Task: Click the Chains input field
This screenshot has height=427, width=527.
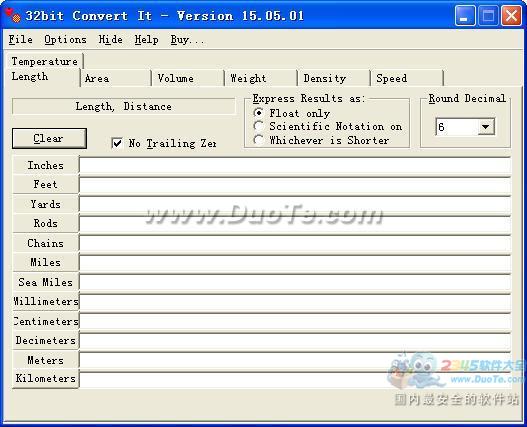Action: tap(295, 243)
